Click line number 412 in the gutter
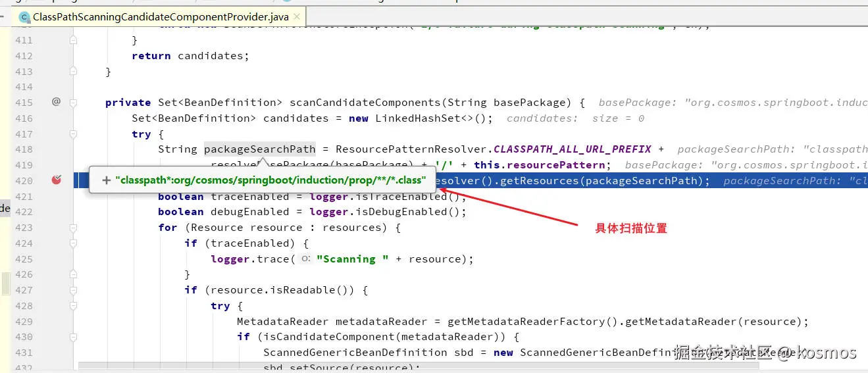 [x=24, y=56]
